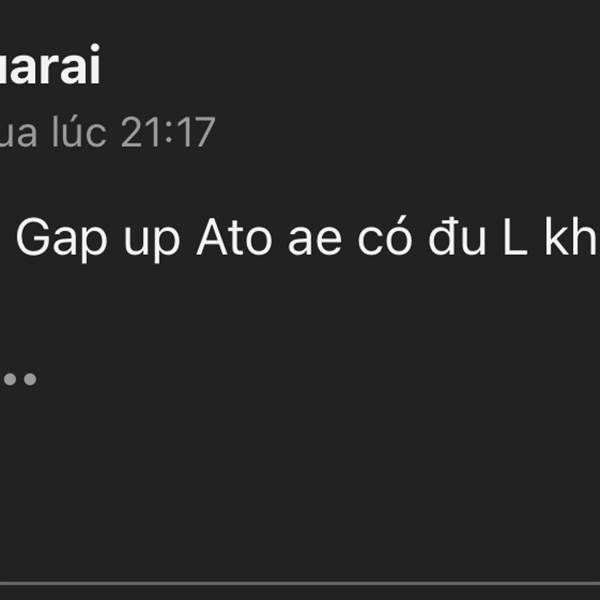Click the word "có" in the post
The width and height of the screenshot is (600, 600).
tap(385, 236)
